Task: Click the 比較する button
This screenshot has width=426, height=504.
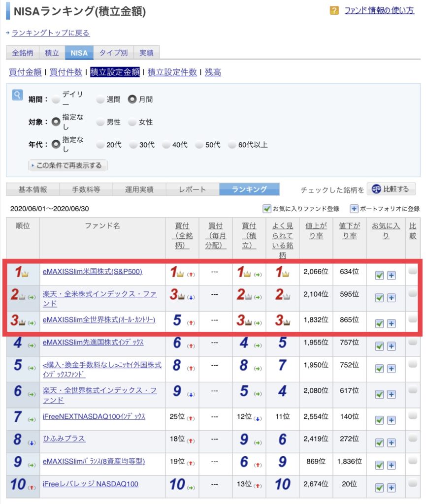Action: click(x=391, y=189)
